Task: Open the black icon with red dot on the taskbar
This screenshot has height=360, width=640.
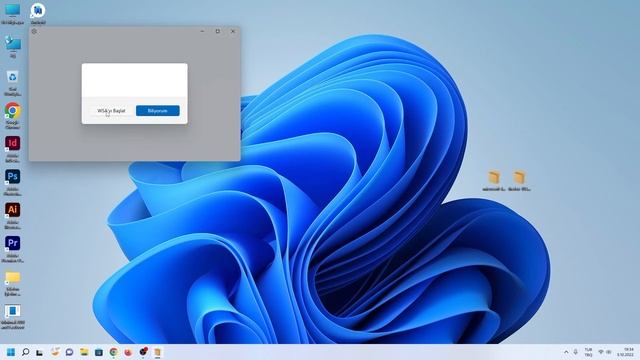Action: click(143, 351)
